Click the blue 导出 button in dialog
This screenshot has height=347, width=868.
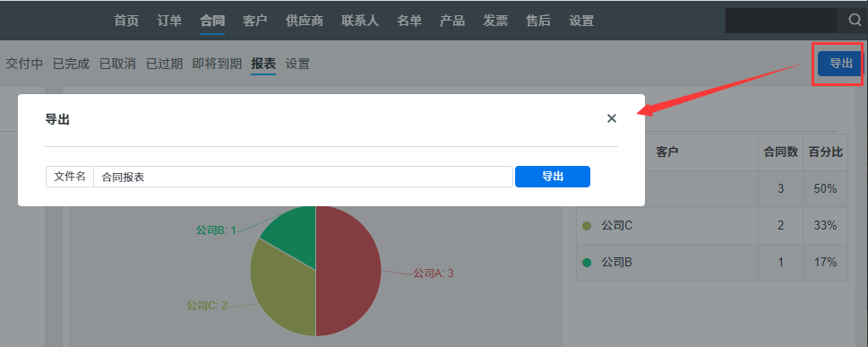(553, 177)
